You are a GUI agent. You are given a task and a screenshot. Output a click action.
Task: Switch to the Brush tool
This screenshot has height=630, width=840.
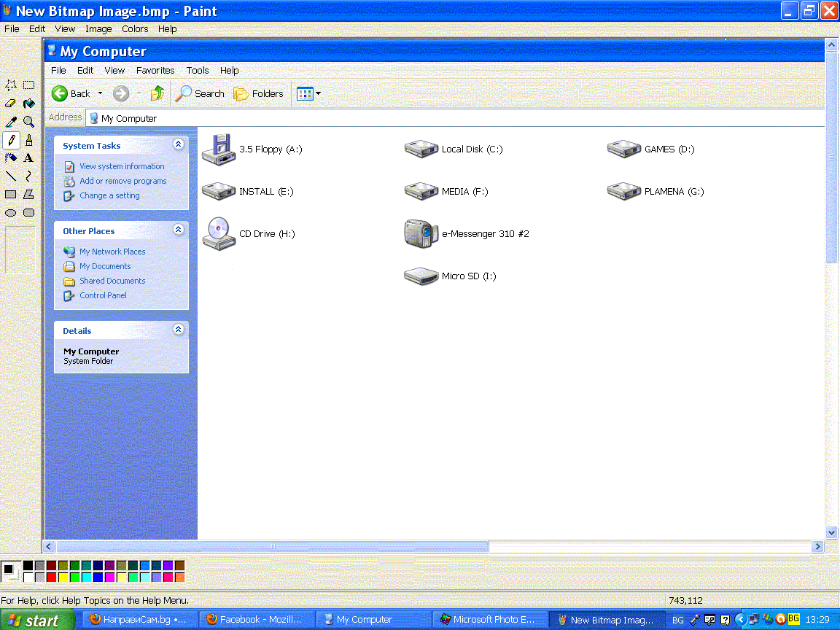[28, 140]
